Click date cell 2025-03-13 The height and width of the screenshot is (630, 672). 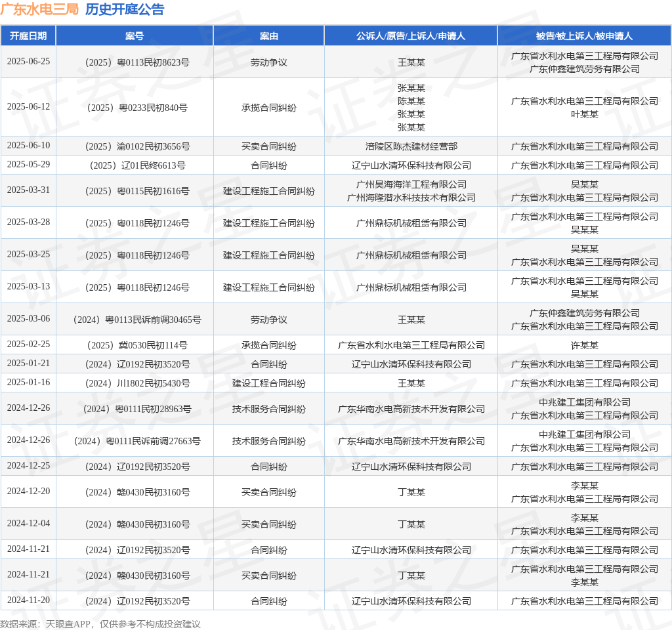28,287
